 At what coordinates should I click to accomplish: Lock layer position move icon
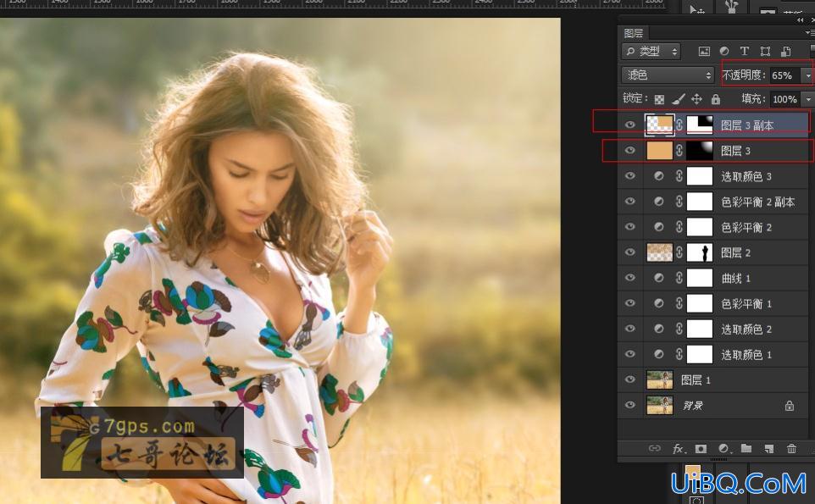pyautogui.click(x=697, y=99)
